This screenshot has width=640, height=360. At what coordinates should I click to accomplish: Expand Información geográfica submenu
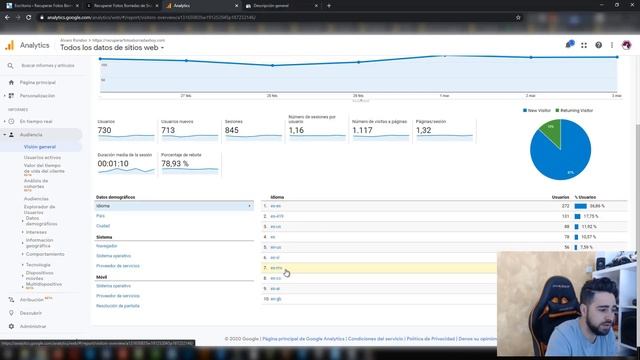pos(22,243)
